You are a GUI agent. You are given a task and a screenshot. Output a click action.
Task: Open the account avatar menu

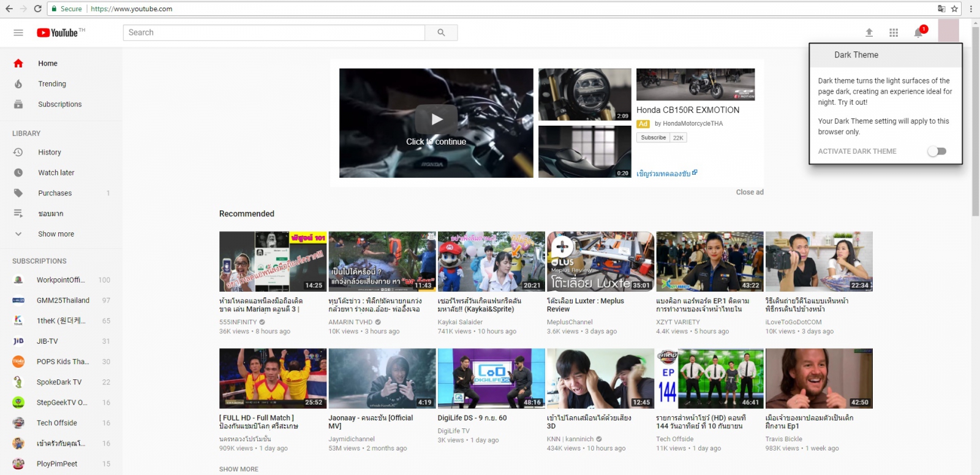(948, 31)
